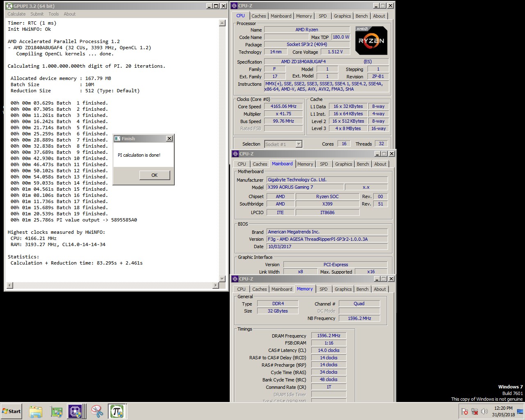Select About tab in the bottom Memory CPU-Z window
The height and width of the screenshot is (420, 525).
[x=380, y=289]
